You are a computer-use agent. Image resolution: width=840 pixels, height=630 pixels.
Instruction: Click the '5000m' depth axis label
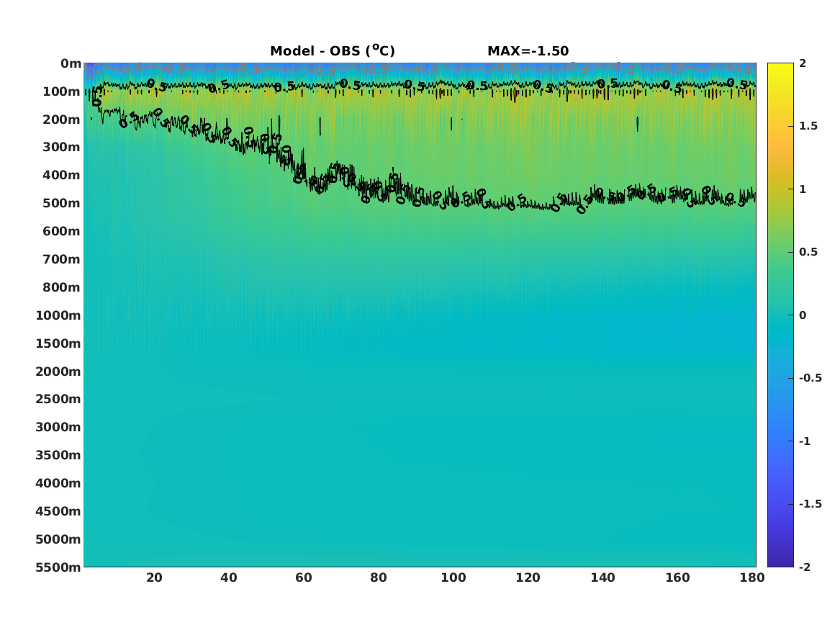coord(58,539)
